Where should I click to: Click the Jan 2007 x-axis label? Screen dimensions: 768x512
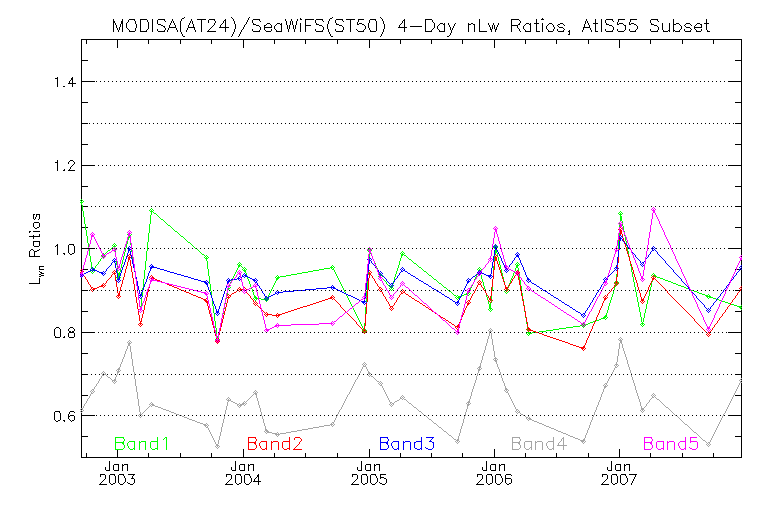pyautogui.click(x=620, y=473)
